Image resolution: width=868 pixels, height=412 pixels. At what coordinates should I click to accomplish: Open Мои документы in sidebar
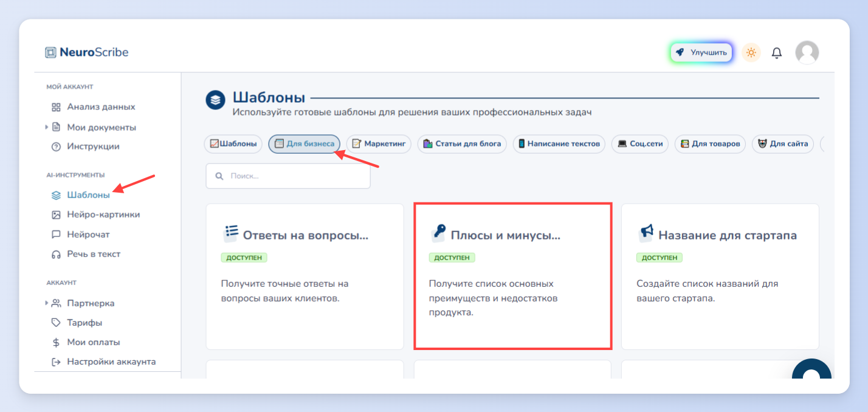(102, 128)
